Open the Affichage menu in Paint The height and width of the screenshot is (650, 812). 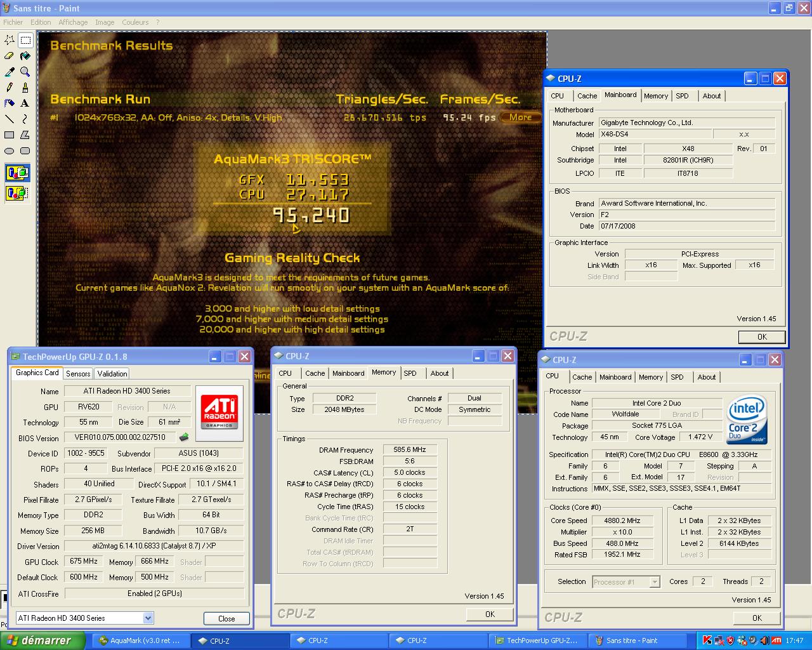point(73,22)
